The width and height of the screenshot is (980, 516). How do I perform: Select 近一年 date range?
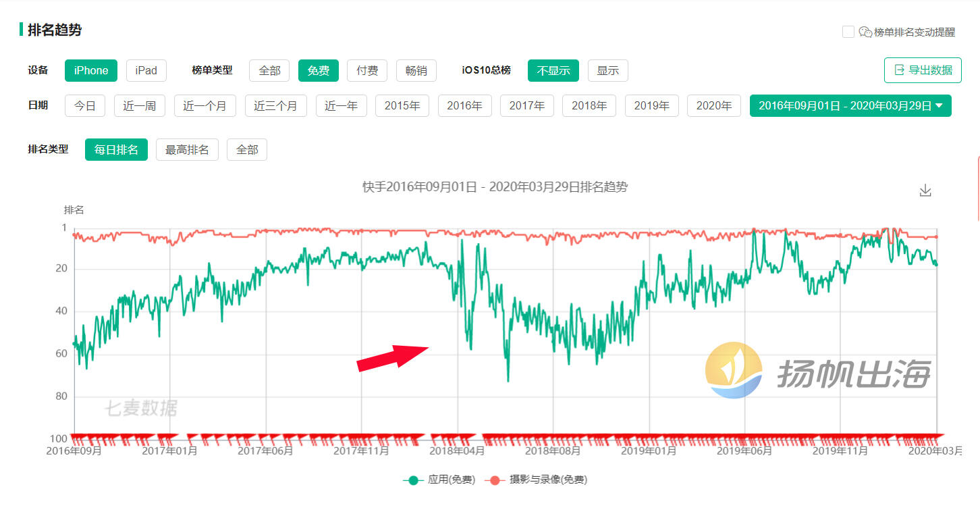pyautogui.click(x=342, y=105)
